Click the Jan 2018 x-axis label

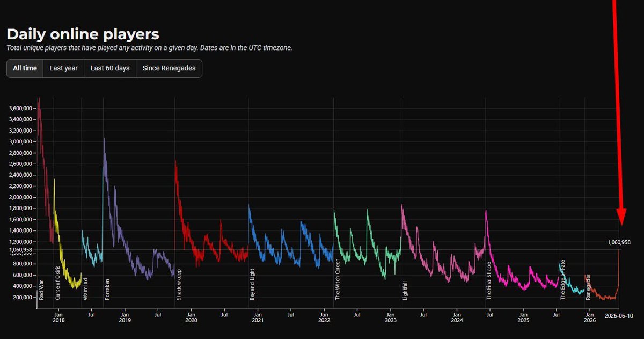point(58,317)
